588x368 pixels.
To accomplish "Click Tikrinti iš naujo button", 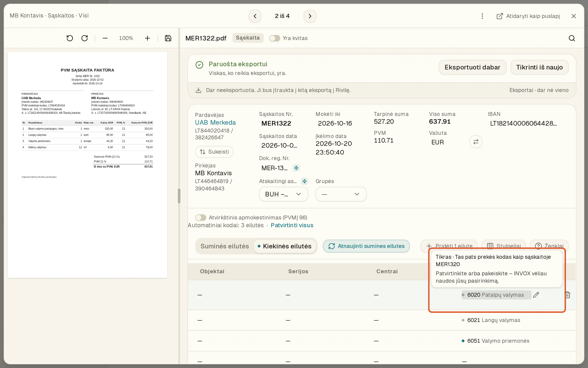I will 539,67.
